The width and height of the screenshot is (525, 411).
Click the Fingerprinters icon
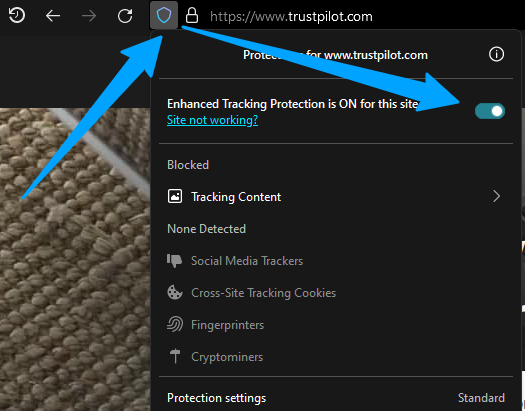pyautogui.click(x=175, y=325)
